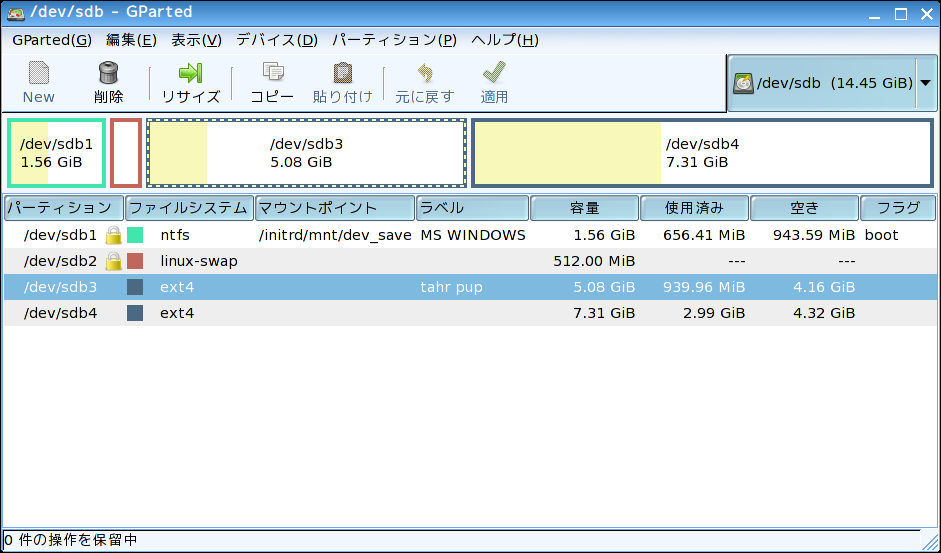
Task: Click the MS WINDOWS label cell
Action: point(473,235)
